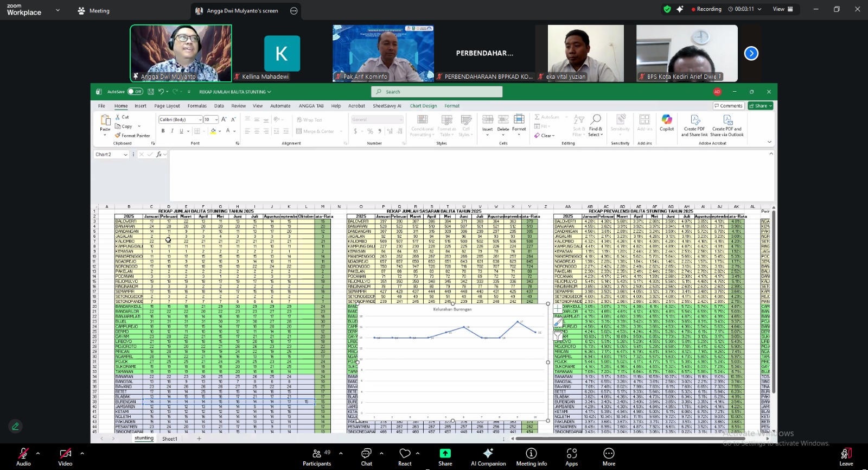Open the Chat panel
868x470 pixels.
pos(367,454)
